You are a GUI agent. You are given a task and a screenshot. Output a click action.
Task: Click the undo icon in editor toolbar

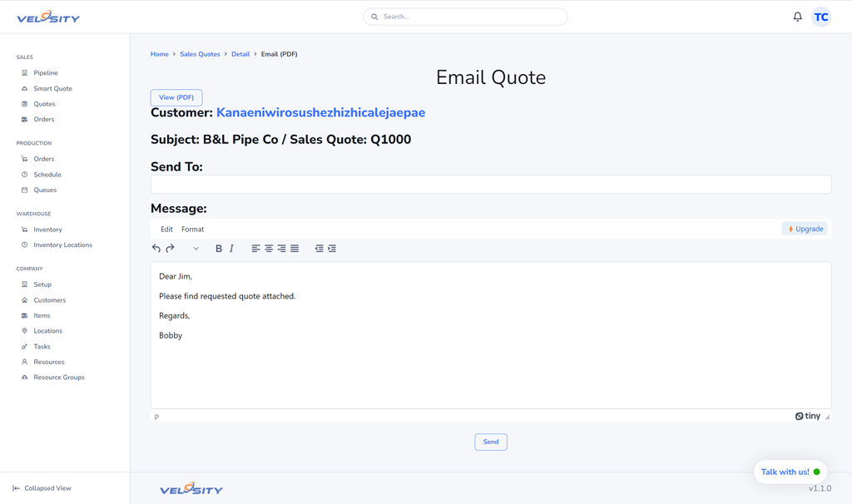[156, 249]
